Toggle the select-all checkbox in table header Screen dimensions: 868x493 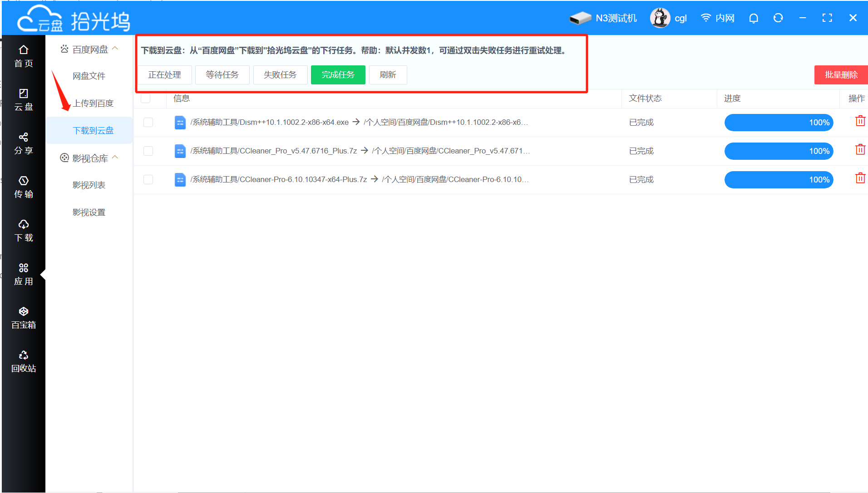tap(146, 98)
